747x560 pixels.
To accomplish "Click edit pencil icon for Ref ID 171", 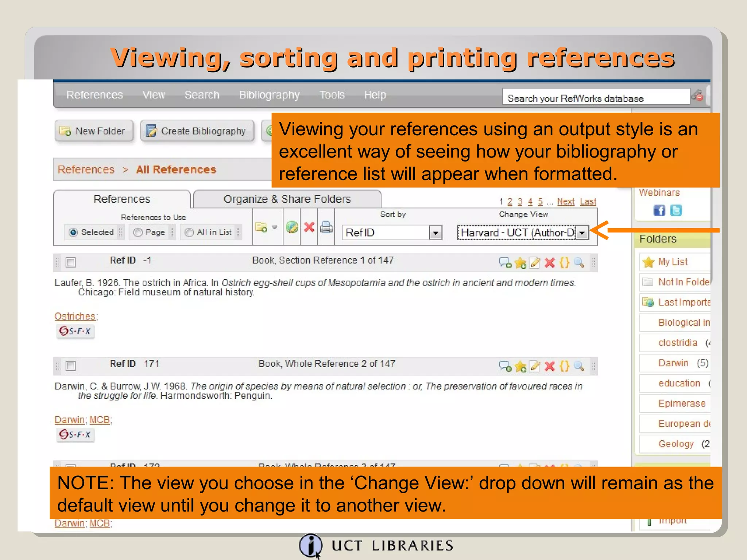I will click(x=535, y=366).
